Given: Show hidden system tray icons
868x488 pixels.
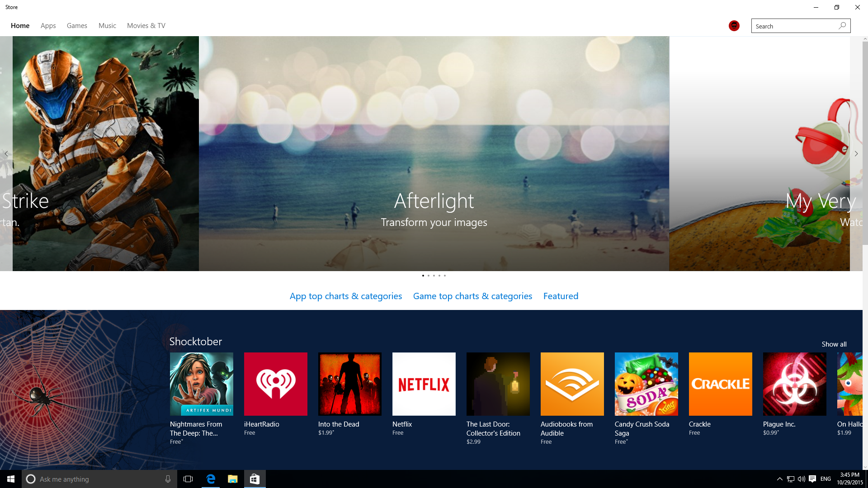Looking at the screenshot, I should pos(780,479).
